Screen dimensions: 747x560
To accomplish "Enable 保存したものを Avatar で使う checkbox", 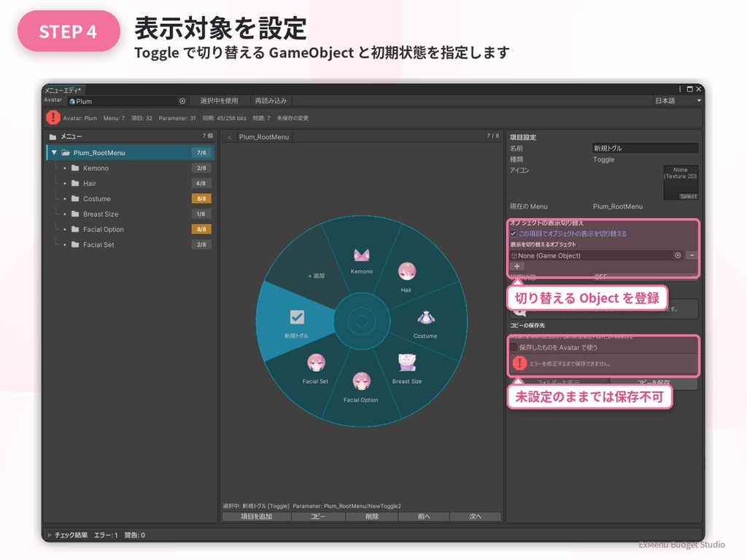I will coord(514,348).
